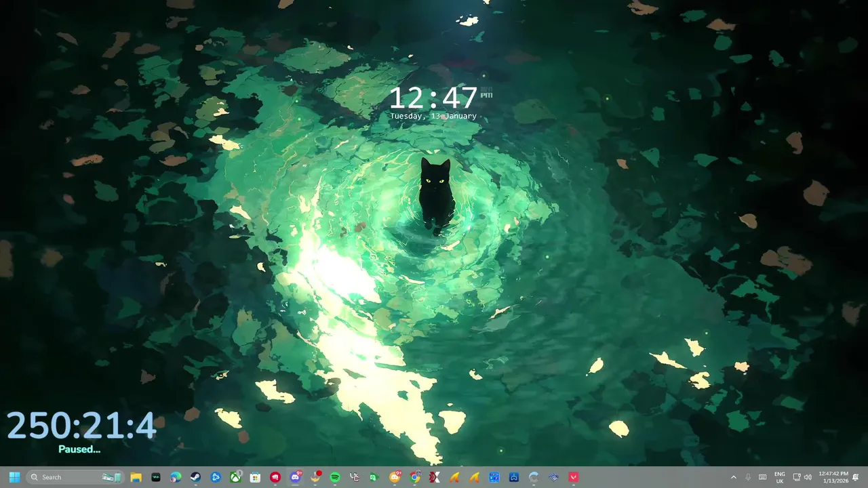Click the volume speaker tray icon
This screenshot has width=868, height=488.
pos(808,477)
